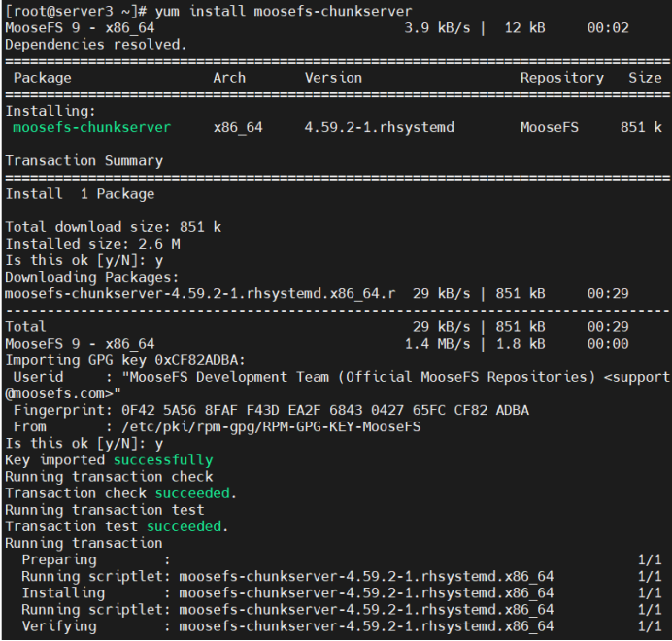The width and height of the screenshot is (672, 641).
Task: Click 'Running transaction check' line
Action: 109,477
